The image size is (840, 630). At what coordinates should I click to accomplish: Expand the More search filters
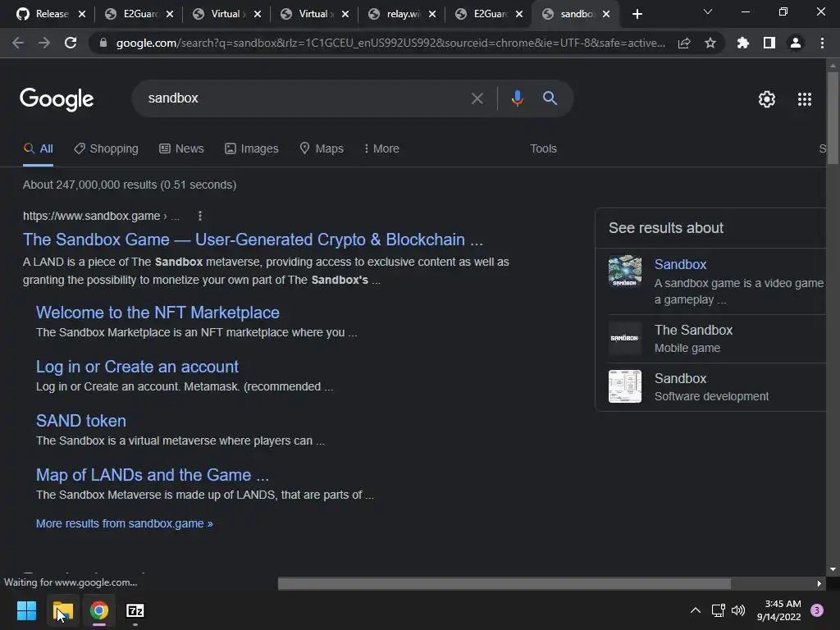[x=381, y=149]
